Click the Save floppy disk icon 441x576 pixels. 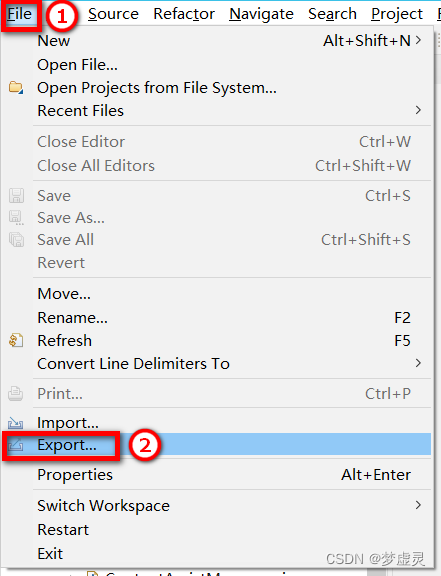point(16,195)
